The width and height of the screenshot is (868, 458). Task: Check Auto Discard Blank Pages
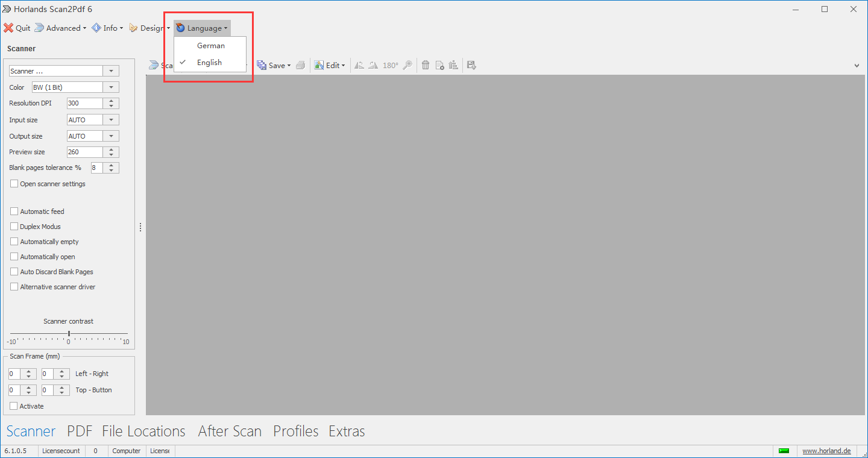(14, 271)
